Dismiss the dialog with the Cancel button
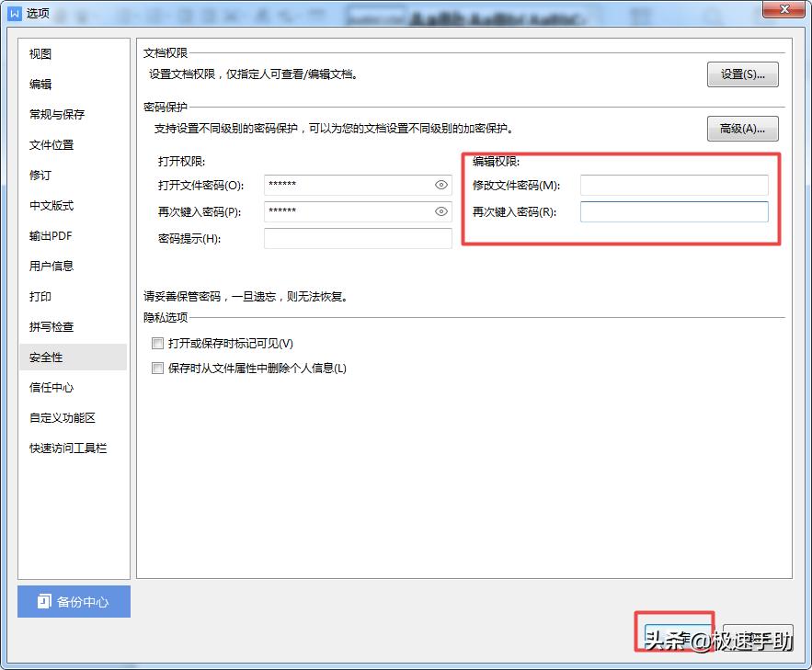Image resolution: width=812 pixels, height=670 pixels. [x=759, y=636]
